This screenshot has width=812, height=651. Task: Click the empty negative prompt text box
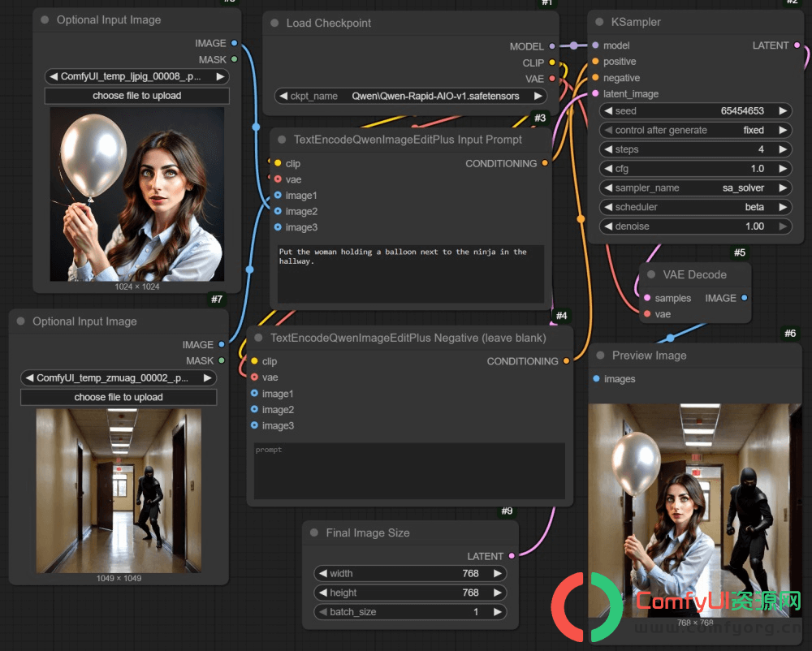point(409,471)
